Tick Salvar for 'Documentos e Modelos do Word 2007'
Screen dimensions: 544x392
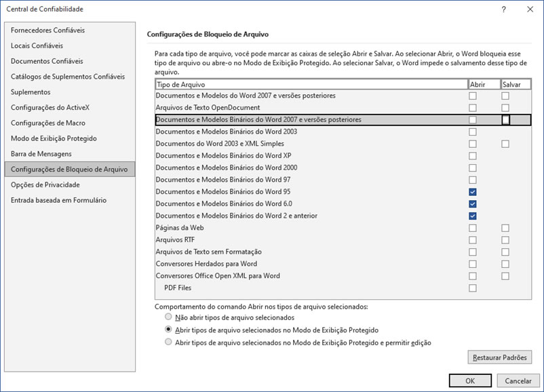coord(505,96)
